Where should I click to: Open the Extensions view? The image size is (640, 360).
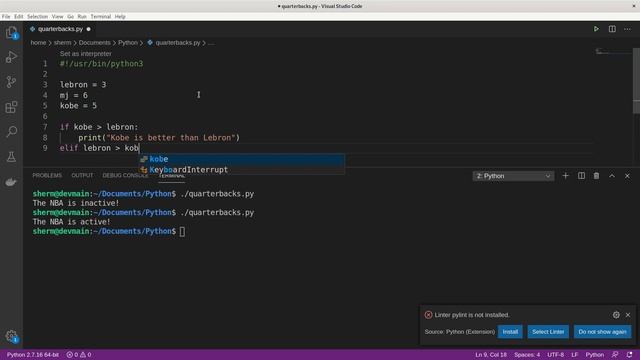click(x=11, y=107)
